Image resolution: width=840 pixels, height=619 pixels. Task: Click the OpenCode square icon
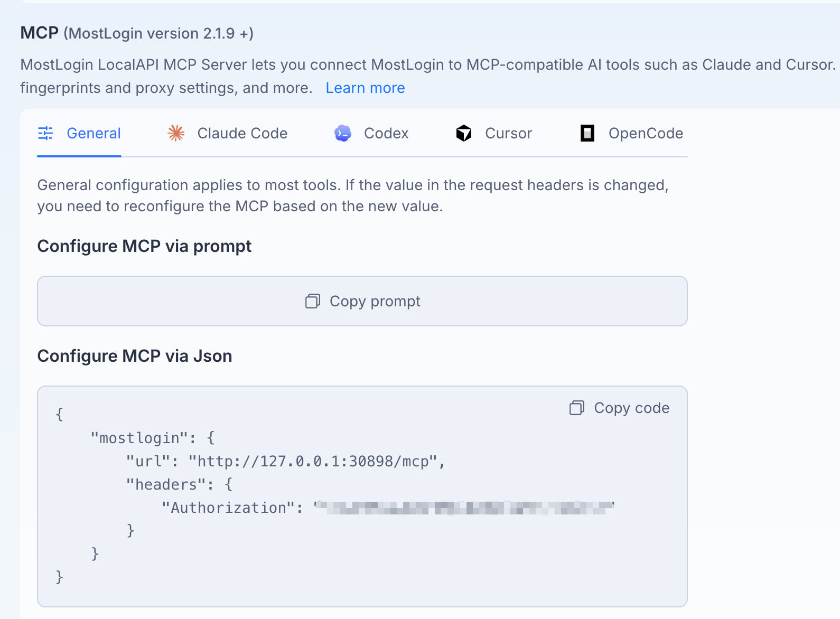pos(587,133)
